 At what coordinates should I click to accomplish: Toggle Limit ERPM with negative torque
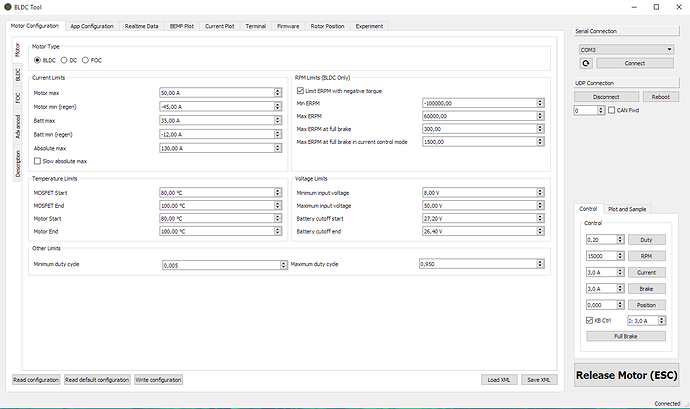[x=299, y=91]
